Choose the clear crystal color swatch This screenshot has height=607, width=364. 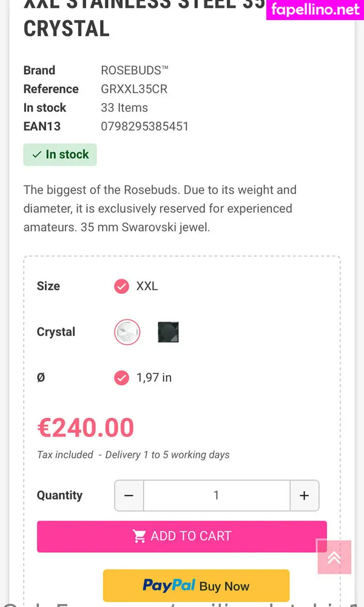point(127,332)
